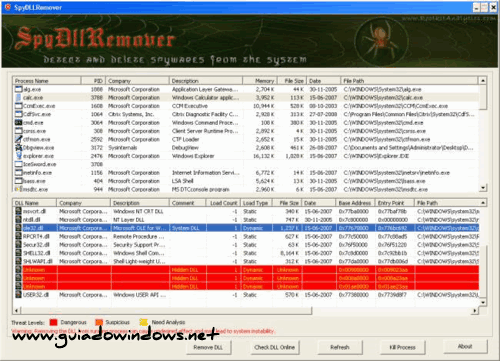Click DLL list scroll down arrow

[483, 302]
